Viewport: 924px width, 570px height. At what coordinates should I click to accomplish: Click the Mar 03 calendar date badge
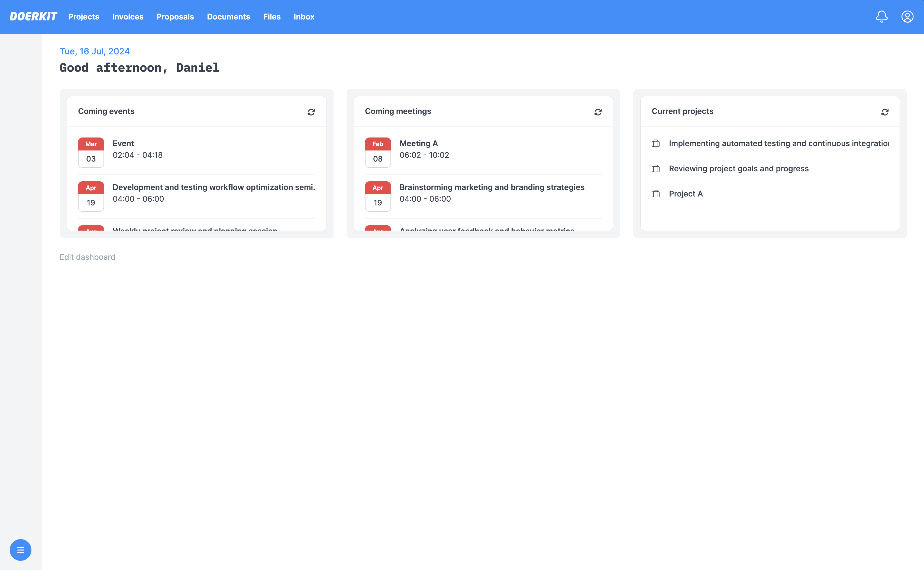[91, 152]
